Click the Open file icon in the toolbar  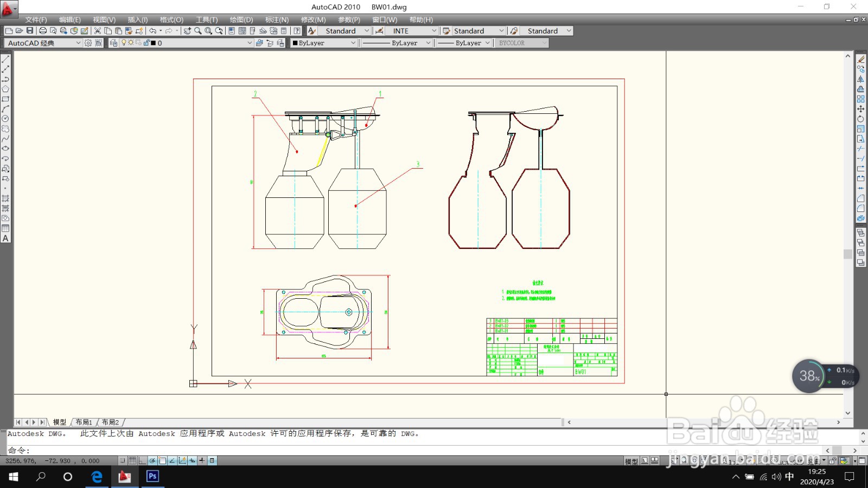(19, 31)
